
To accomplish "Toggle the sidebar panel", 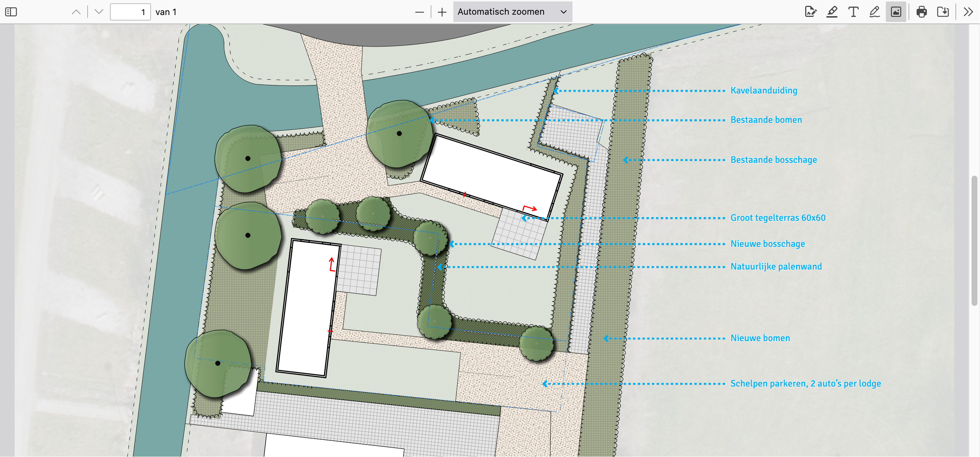I will [x=11, y=12].
